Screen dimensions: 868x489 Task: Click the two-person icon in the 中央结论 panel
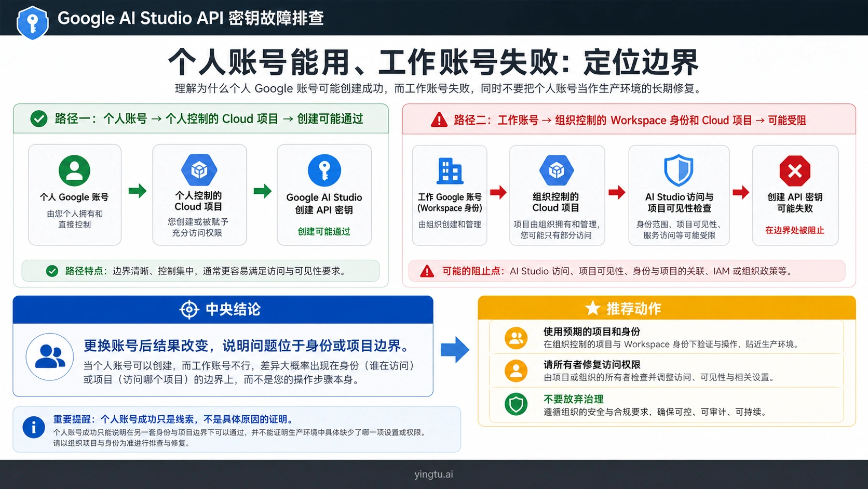point(50,357)
